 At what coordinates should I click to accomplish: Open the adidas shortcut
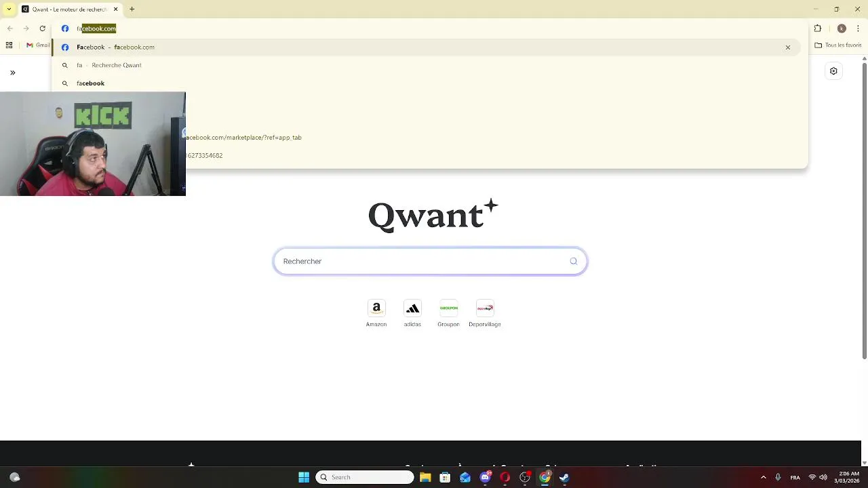click(412, 314)
